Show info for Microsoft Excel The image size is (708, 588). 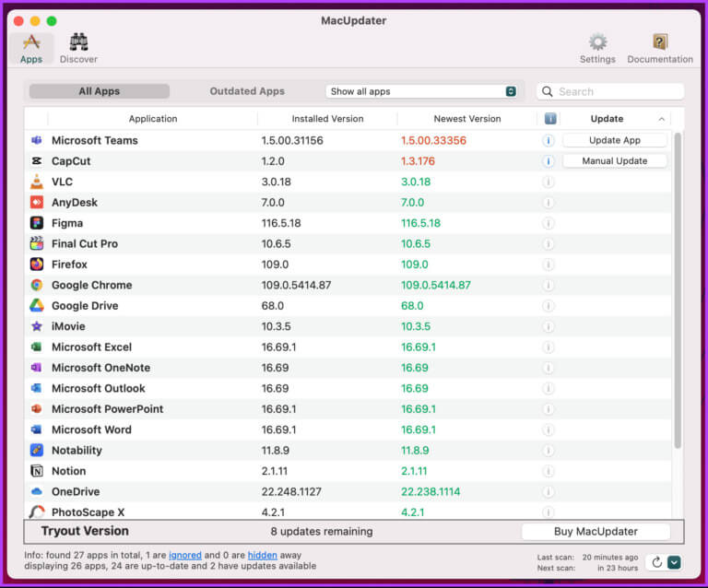[x=549, y=347]
